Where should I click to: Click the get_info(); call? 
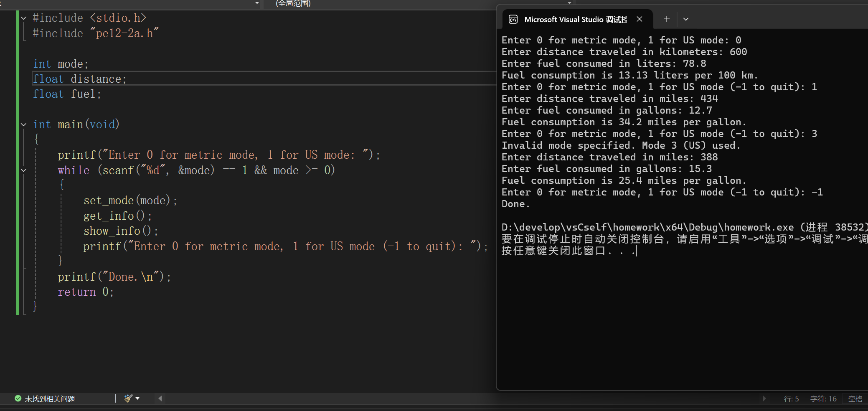[118, 216]
